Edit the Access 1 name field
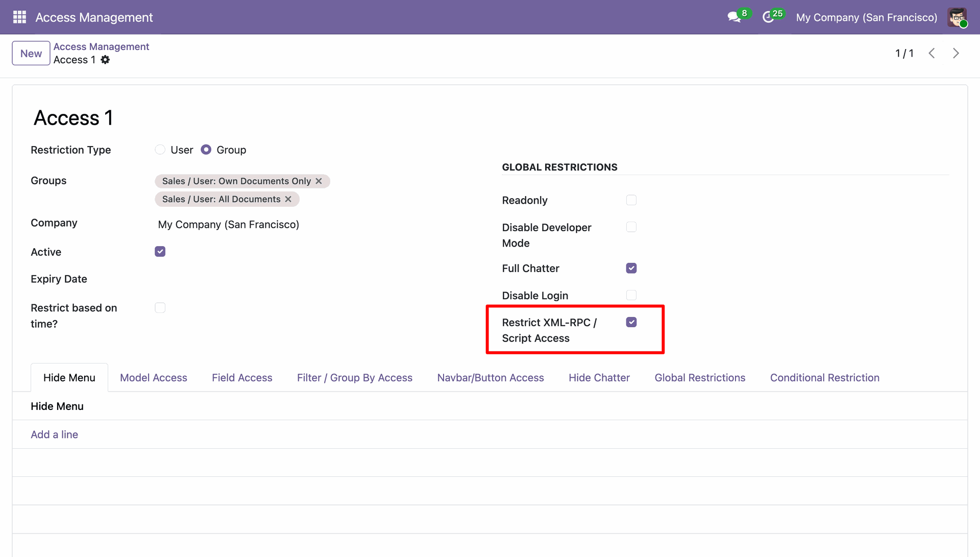The height and width of the screenshot is (557, 980). 73,118
